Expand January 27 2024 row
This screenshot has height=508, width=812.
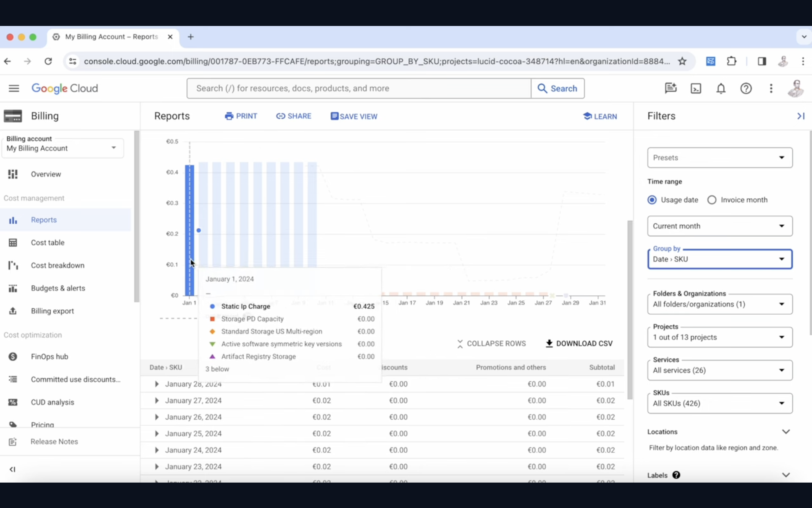click(156, 400)
